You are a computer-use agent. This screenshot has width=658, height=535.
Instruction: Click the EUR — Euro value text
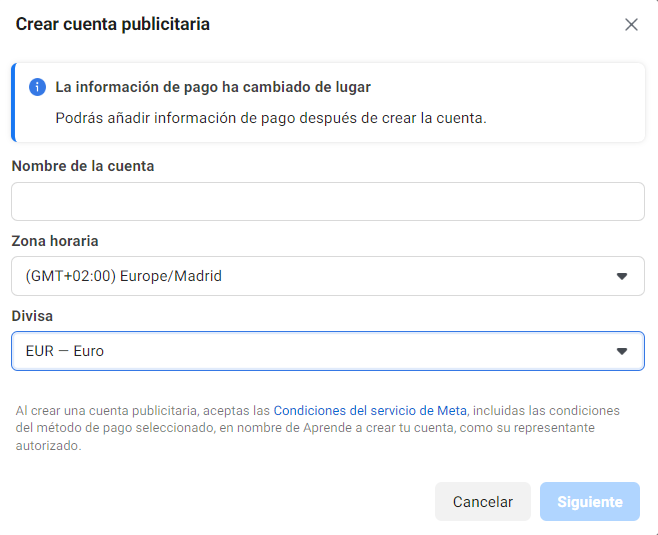[x=64, y=351]
